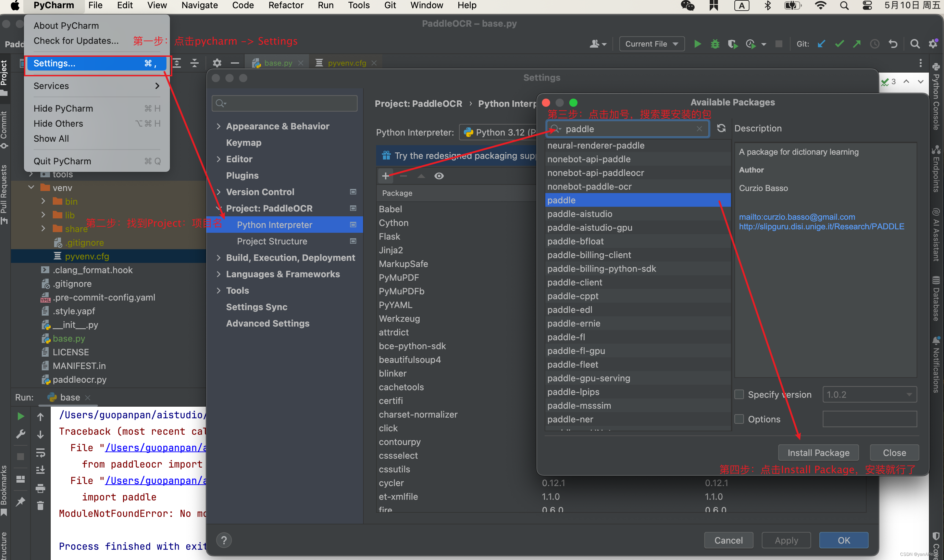Open the Database side panel
This screenshot has height=560, width=944.
[936, 298]
